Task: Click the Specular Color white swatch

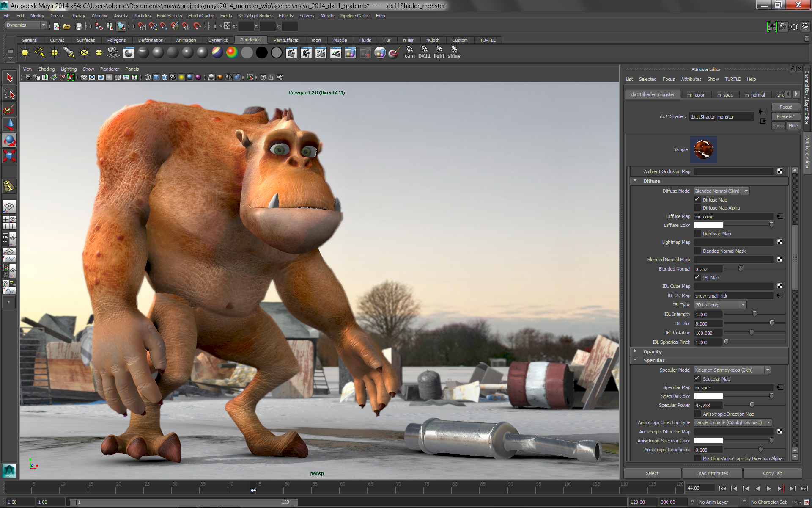Action: point(708,396)
